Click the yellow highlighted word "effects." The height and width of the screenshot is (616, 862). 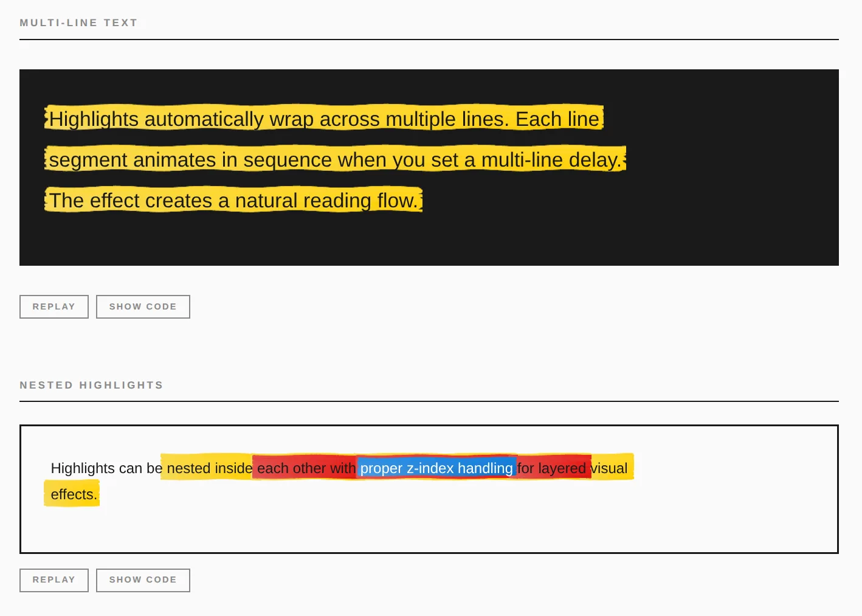point(74,494)
